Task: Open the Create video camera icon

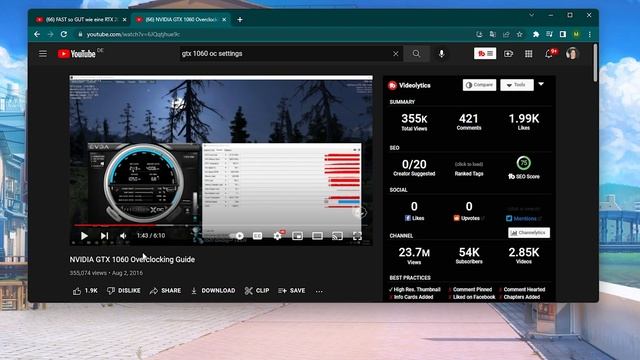Action: click(508, 53)
